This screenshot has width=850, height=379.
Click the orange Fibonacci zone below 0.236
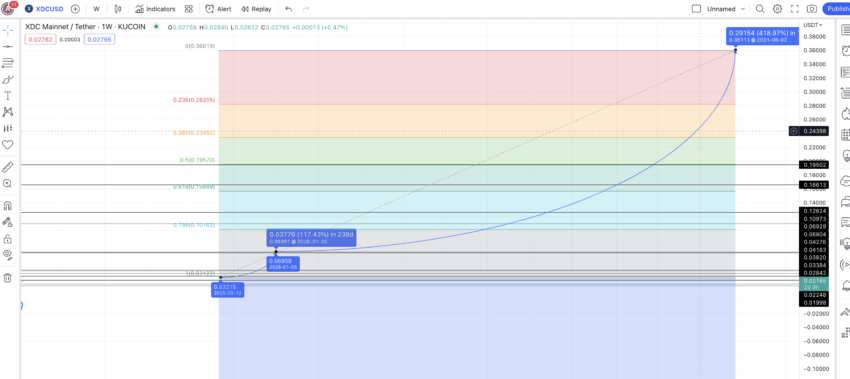point(477,120)
